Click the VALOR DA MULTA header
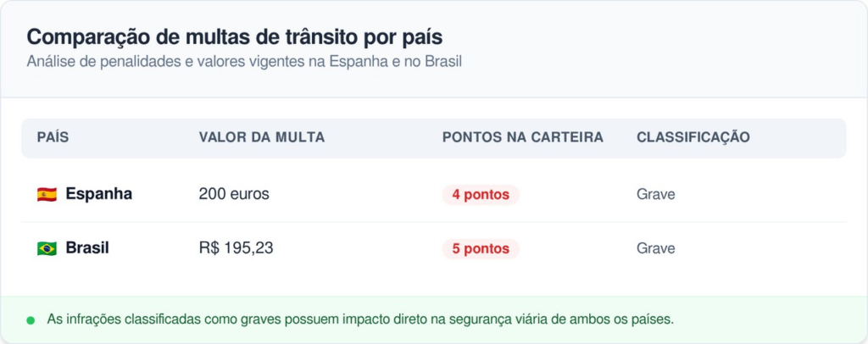Screen dimensions: 868x344 261,137
